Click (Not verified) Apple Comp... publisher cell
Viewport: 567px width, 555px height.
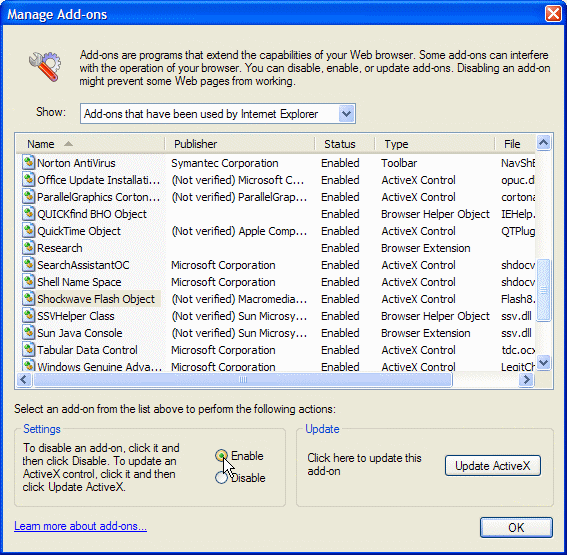click(x=239, y=231)
